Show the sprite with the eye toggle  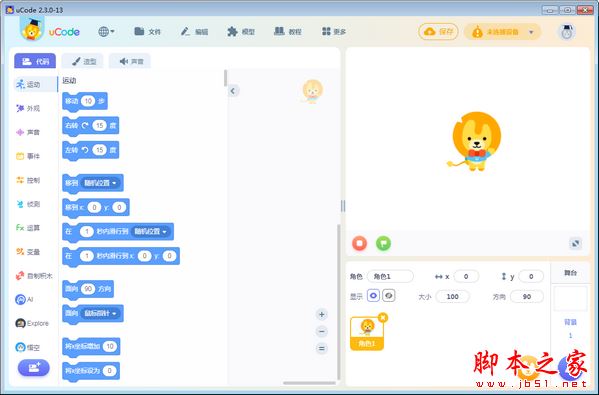coord(373,296)
